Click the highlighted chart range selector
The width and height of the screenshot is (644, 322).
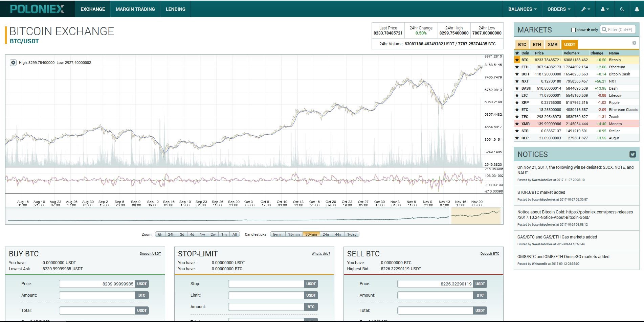pyautogui.click(x=476, y=216)
